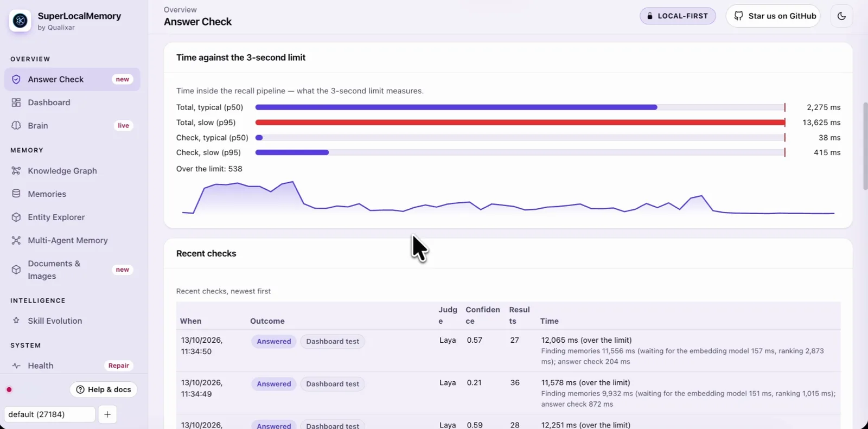Screen dimensions: 868x429
Task: Click the Outcome column header
Action: pos(267,321)
